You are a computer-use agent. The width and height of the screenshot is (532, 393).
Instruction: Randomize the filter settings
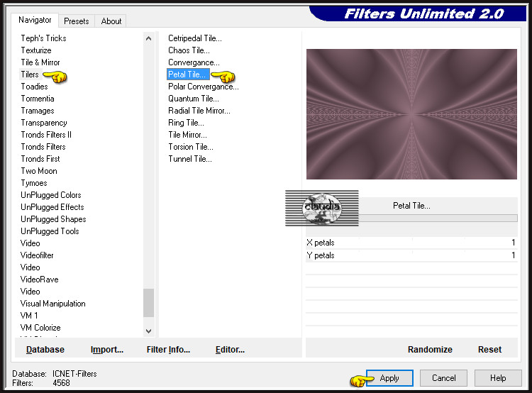(x=430, y=350)
